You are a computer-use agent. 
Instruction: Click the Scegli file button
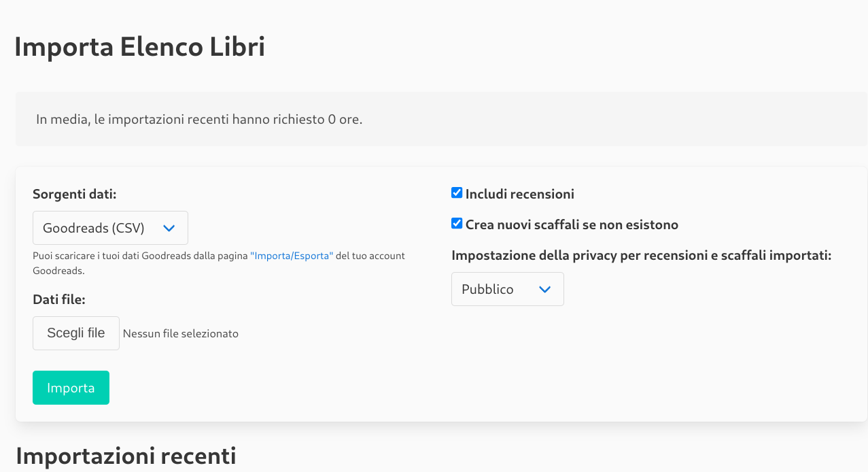[x=76, y=333]
